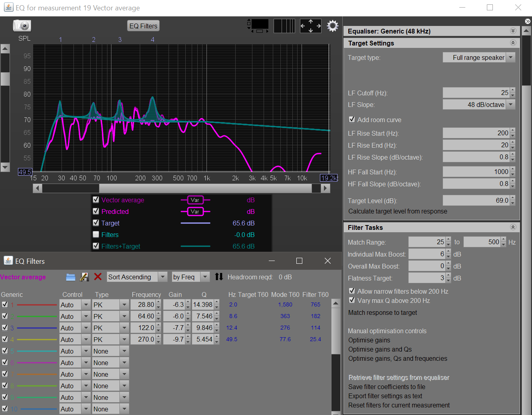Viewport: 532px width, 415px height.
Task: Open filter 2 Control Auto dropdown
Action: tap(75, 316)
